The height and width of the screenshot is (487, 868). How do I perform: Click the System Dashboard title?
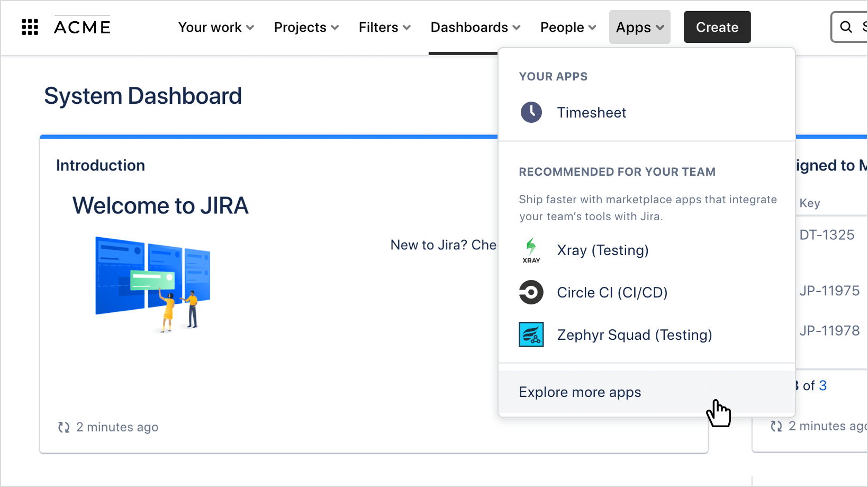pyautogui.click(x=143, y=96)
